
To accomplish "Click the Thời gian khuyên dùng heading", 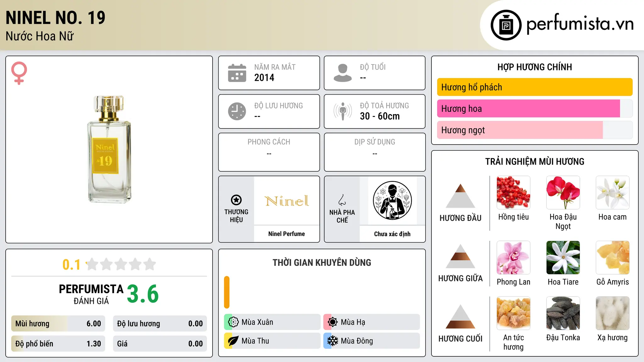I will (x=322, y=262).
